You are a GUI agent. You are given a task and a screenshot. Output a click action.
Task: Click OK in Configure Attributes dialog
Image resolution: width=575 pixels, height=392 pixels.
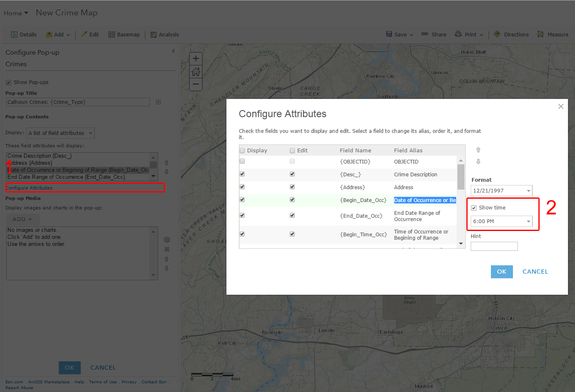(501, 272)
